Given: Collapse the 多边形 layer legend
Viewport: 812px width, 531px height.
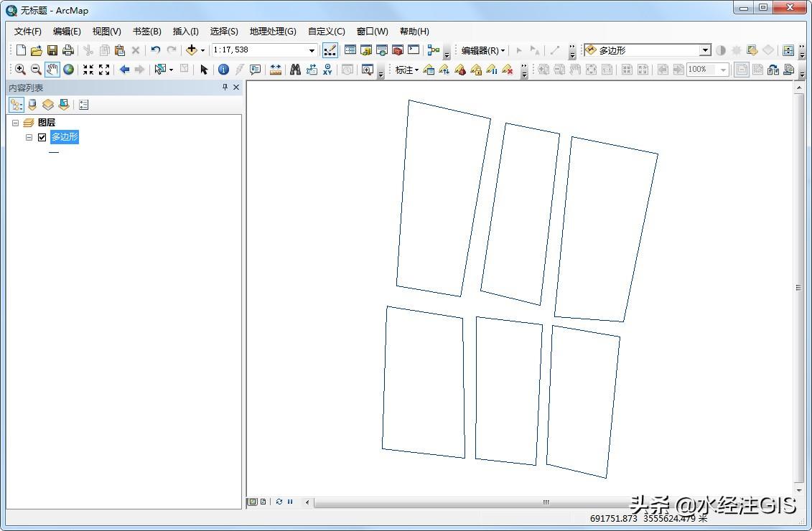Looking at the screenshot, I should coord(29,137).
